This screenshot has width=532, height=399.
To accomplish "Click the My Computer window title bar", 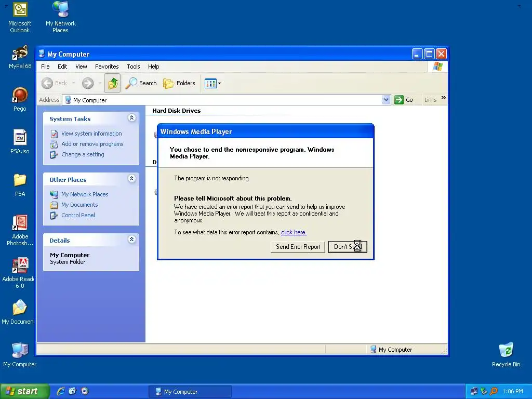I will pos(224,54).
